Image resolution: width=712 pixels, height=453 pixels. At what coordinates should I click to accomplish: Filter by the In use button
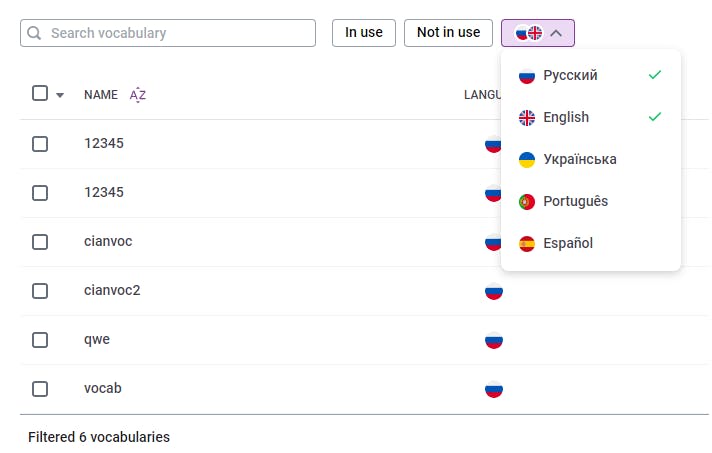[x=364, y=33]
